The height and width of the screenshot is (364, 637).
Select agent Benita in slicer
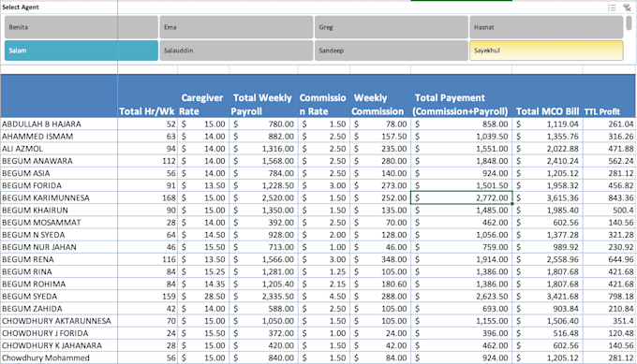click(81, 27)
